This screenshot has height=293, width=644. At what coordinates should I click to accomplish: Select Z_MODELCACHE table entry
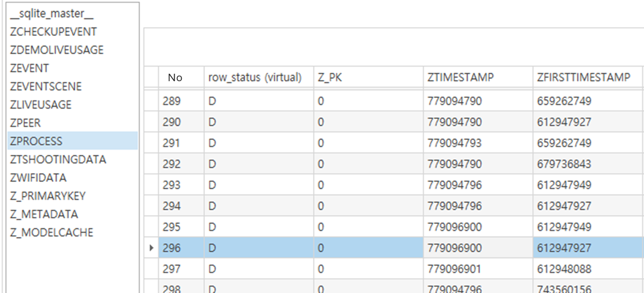pyautogui.click(x=51, y=232)
